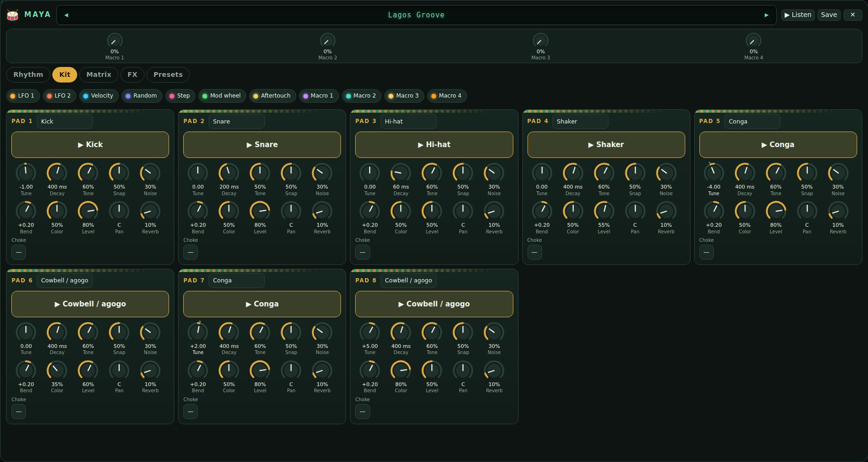Click the MAYA drum logo icon
Viewport: 868px width, 462px height.
(13, 15)
